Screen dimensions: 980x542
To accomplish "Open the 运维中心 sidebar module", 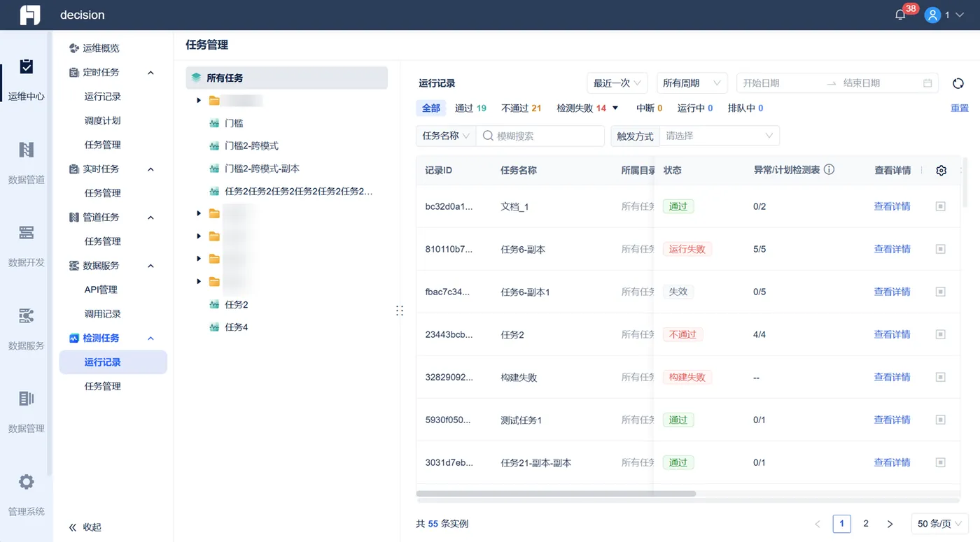I will click(26, 80).
